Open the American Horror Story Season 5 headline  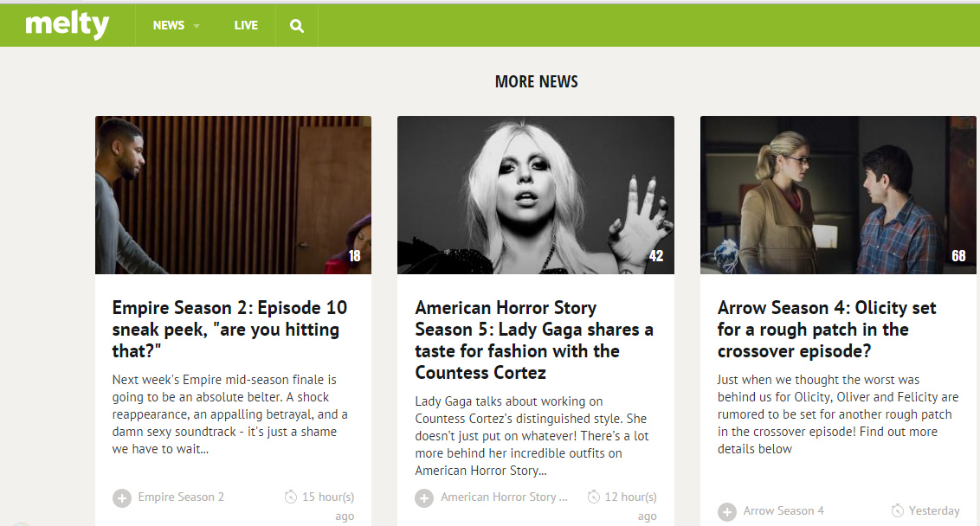(x=534, y=340)
